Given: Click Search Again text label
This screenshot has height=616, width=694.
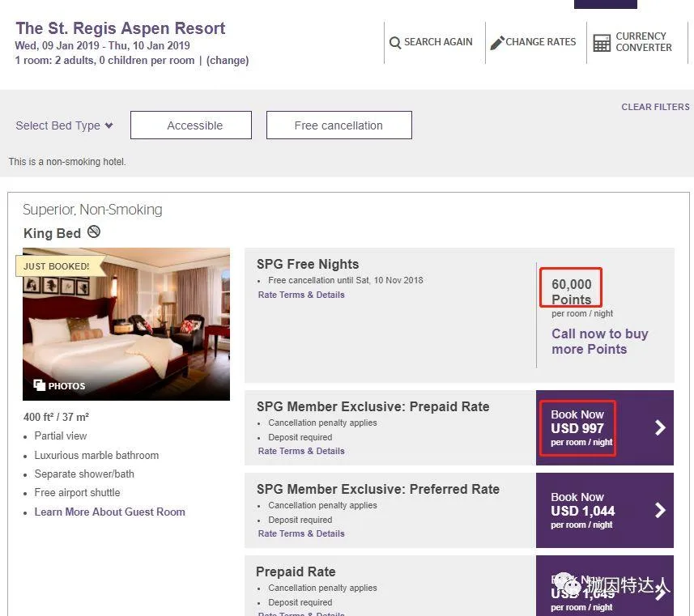Looking at the screenshot, I should (438, 42).
